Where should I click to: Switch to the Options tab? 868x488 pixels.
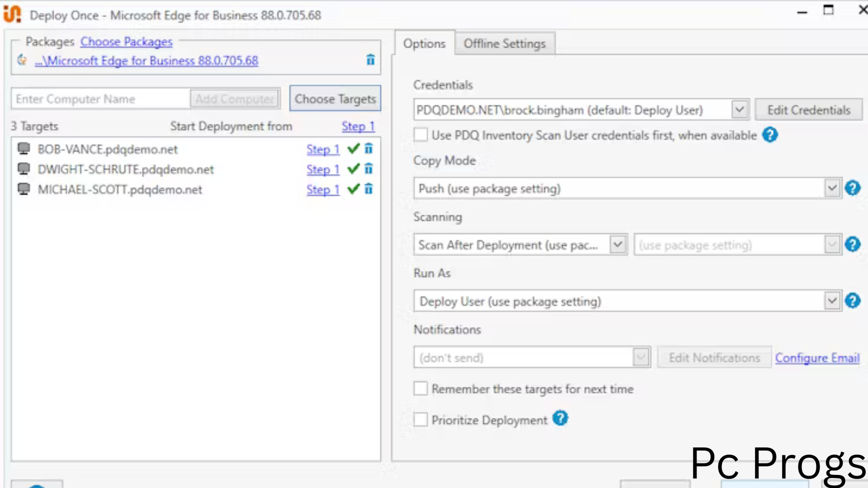pos(424,43)
